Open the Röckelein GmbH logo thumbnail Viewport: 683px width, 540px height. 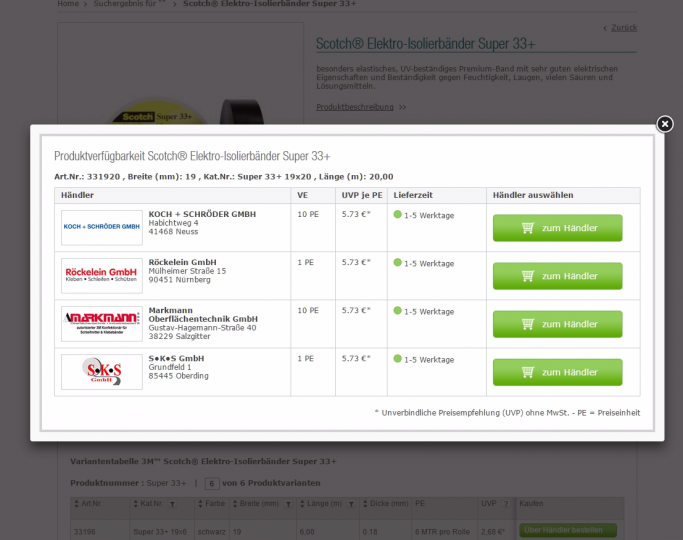pyautogui.click(x=102, y=275)
